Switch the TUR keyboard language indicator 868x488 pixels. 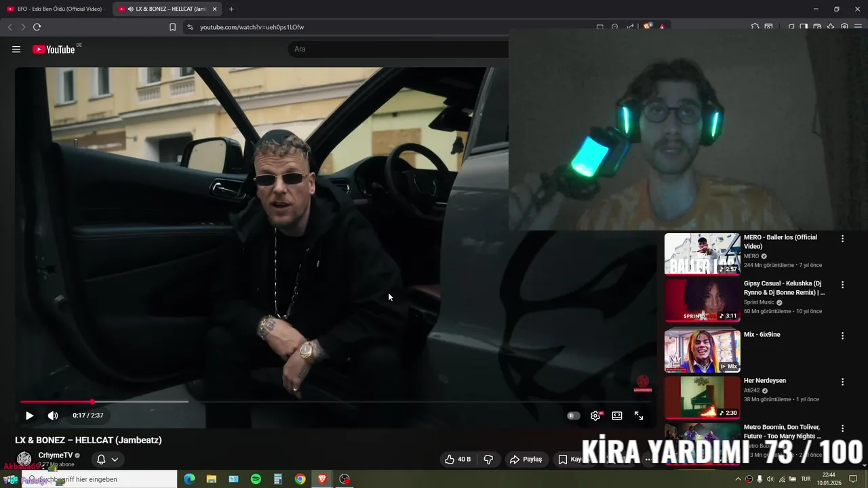coord(806,479)
